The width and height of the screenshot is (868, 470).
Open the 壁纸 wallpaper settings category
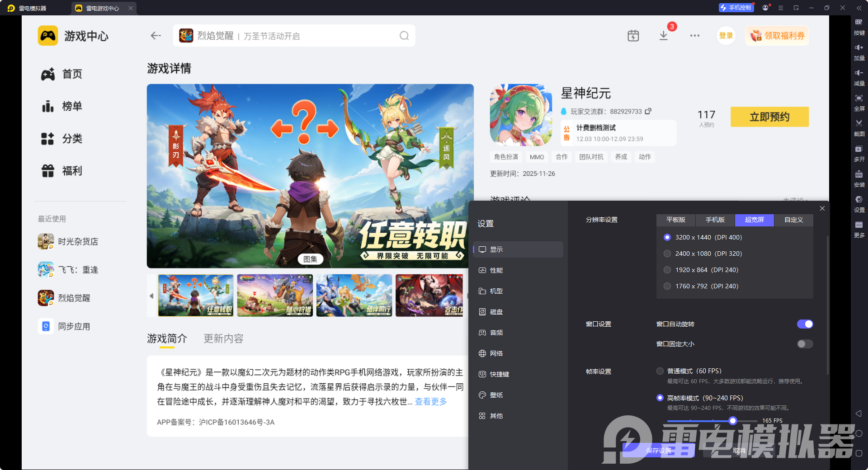(x=496, y=395)
